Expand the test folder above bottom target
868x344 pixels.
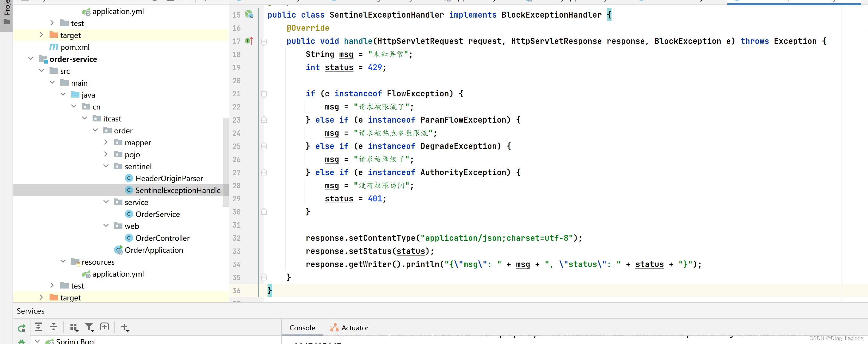pyautogui.click(x=52, y=286)
